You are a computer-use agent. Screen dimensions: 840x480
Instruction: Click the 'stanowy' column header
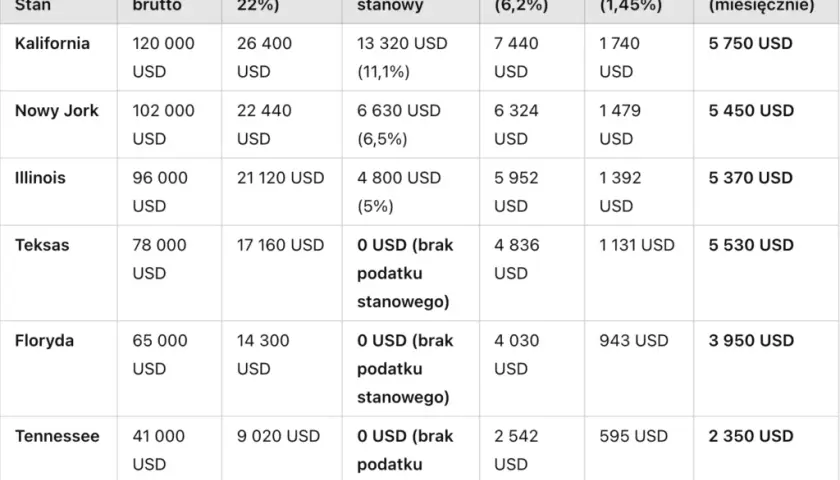pyautogui.click(x=390, y=6)
